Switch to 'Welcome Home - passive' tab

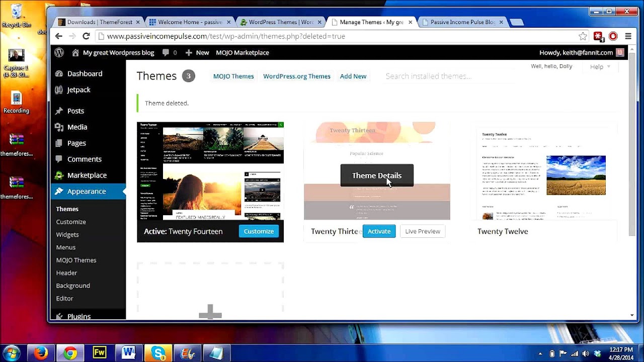point(189,22)
